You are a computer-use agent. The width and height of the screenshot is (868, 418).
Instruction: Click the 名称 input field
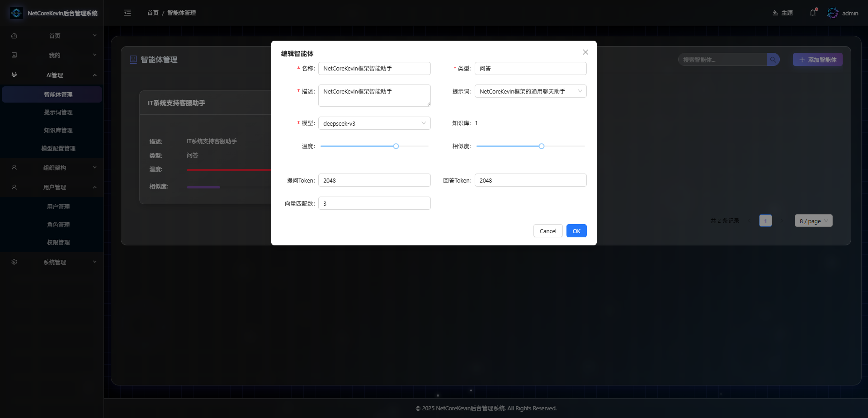(374, 69)
